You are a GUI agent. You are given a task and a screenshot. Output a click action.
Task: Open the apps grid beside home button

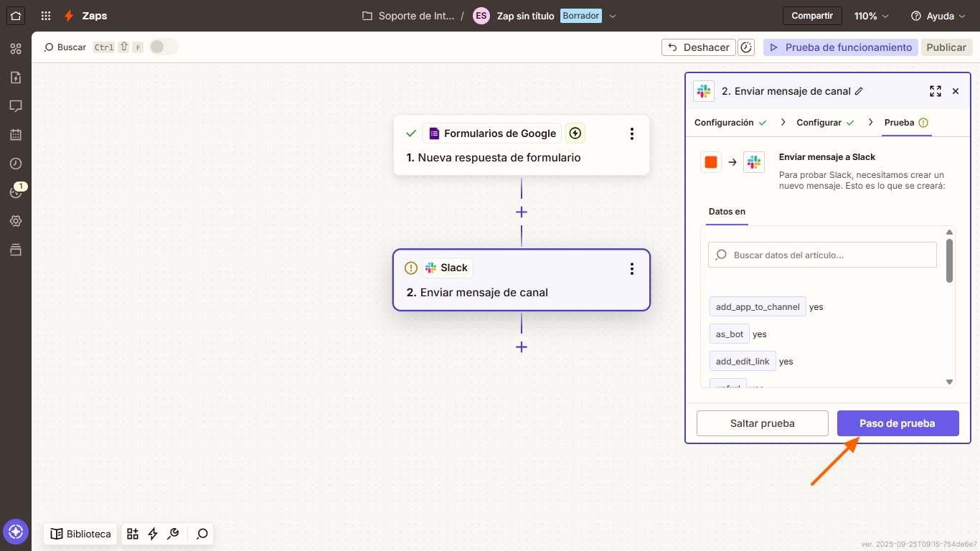pos(45,16)
